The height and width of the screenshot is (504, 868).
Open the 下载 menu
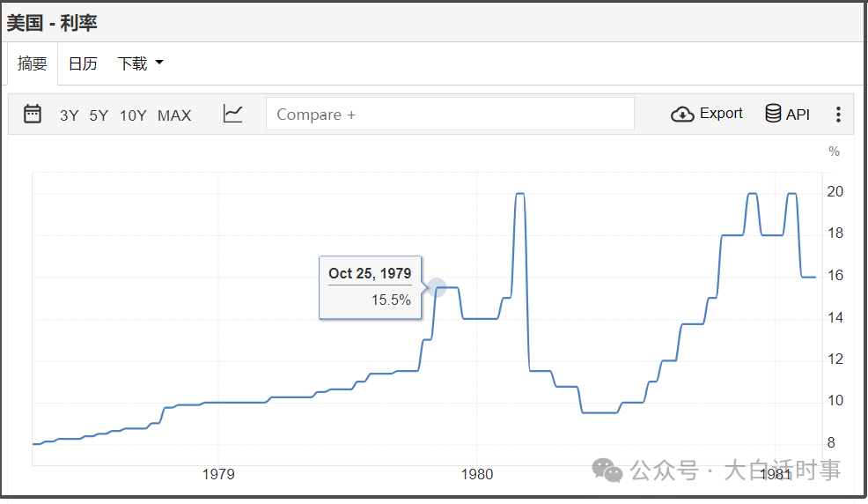[x=133, y=63]
